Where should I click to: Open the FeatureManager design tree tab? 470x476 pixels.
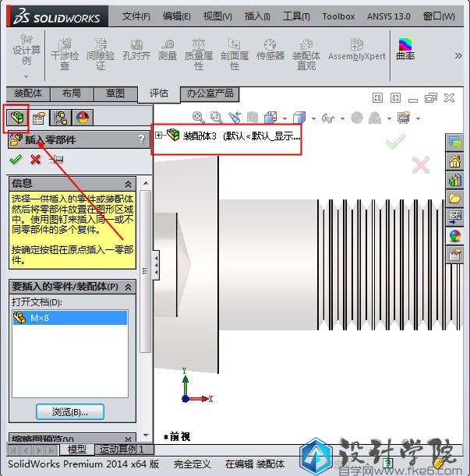pos(16,118)
